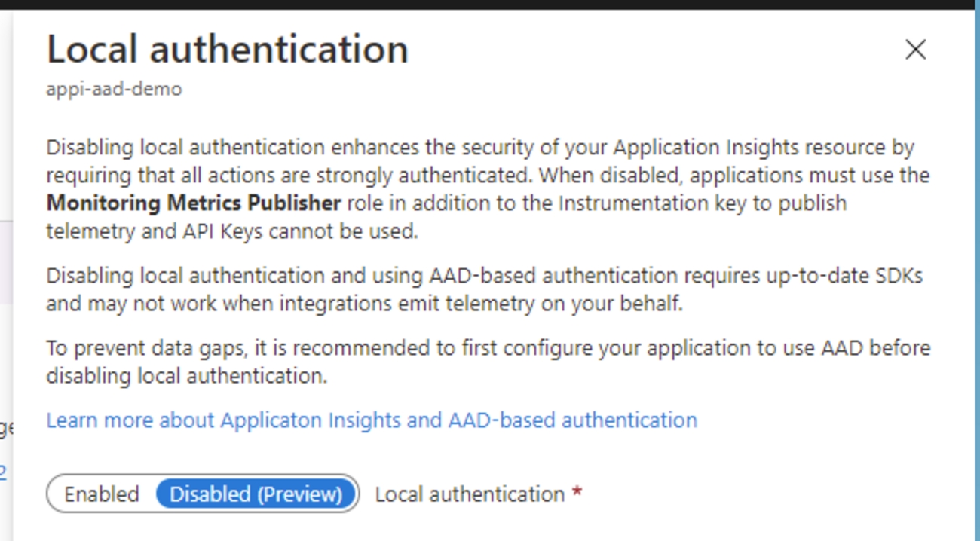Click the red required asterisk

coord(577,494)
